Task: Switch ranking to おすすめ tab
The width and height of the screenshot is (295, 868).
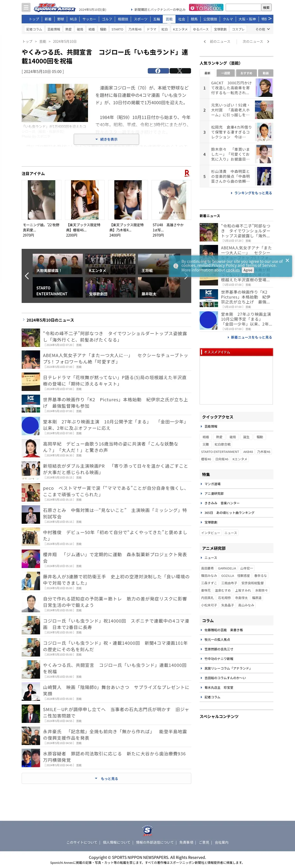Action: 246,73
